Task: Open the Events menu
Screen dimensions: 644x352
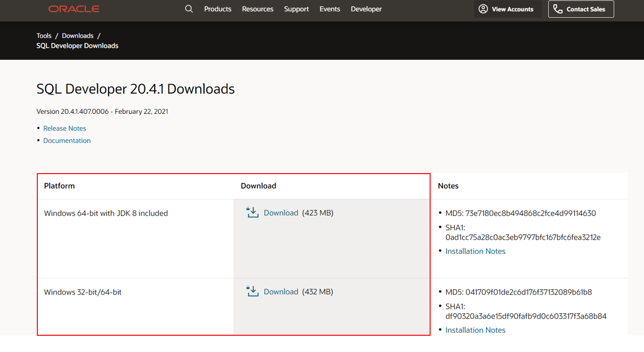Action: [x=330, y=9]
